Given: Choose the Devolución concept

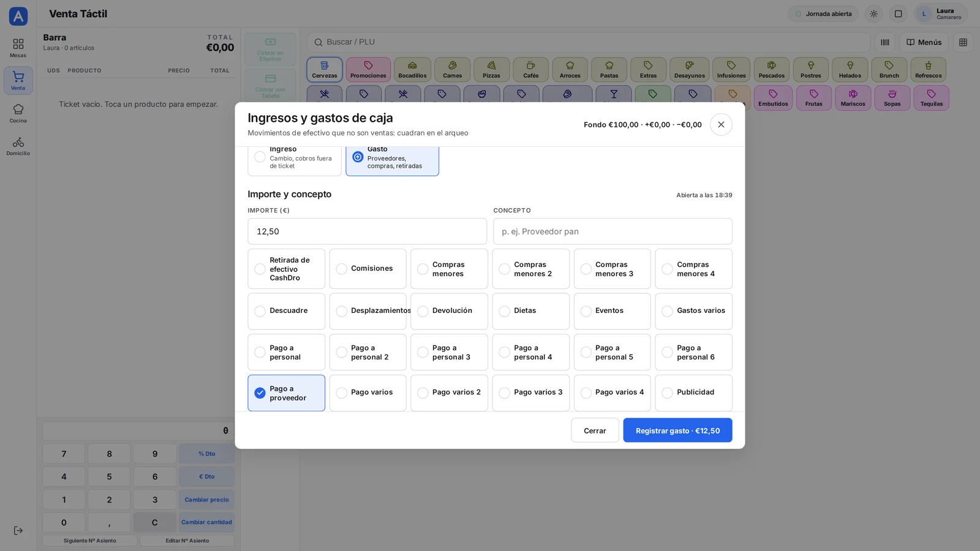Looking at the screenshot, I should (x=449, y=311).
